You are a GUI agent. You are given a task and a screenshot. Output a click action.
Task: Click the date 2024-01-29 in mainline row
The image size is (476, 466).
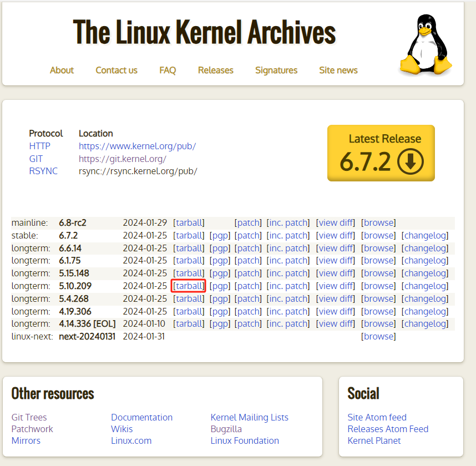click(x=145, y=223)
